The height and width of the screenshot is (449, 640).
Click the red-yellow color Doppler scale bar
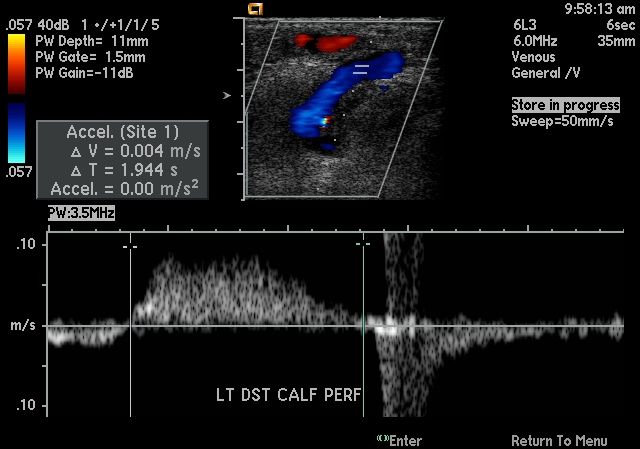(16, 62)
